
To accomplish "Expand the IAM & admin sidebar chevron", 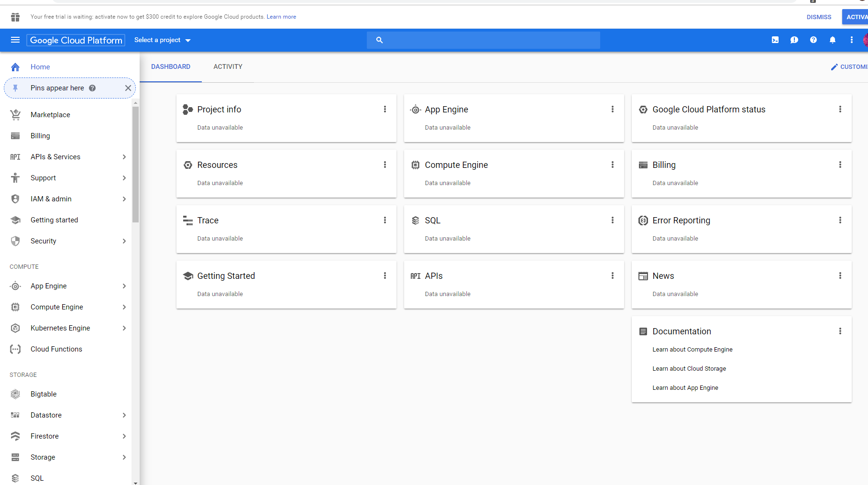I will pos(124,198).
